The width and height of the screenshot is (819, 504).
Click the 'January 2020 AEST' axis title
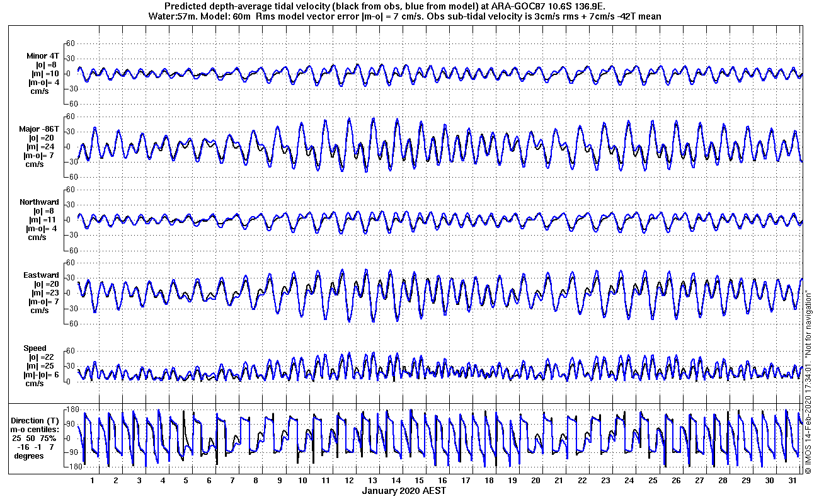(404, 491)
